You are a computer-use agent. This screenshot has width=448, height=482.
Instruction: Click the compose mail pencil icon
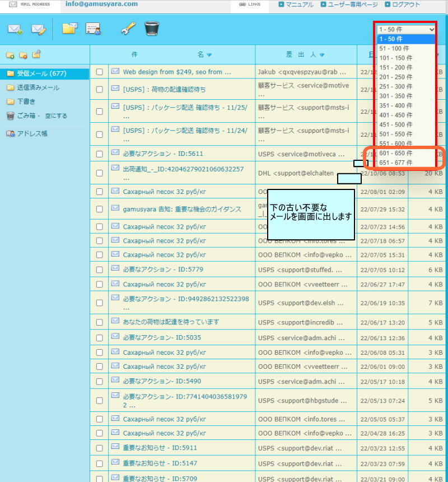click(x=39, y=29)
